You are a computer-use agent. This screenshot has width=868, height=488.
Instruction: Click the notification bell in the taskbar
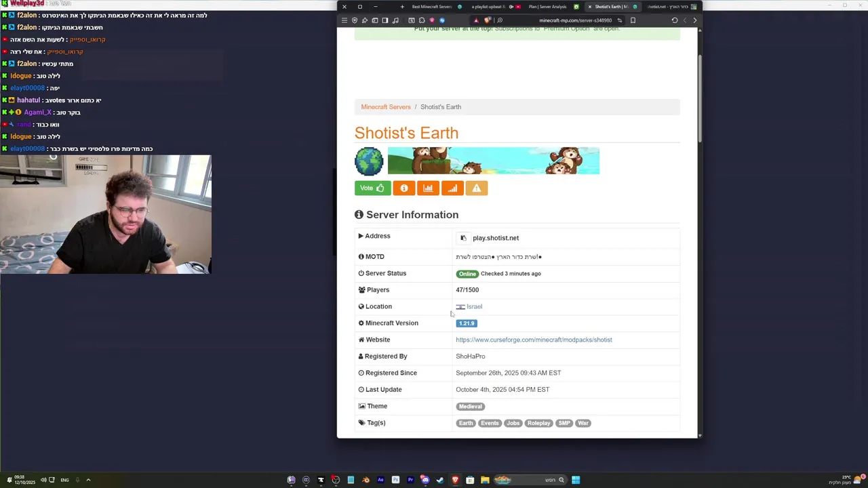tap(9, 479)
